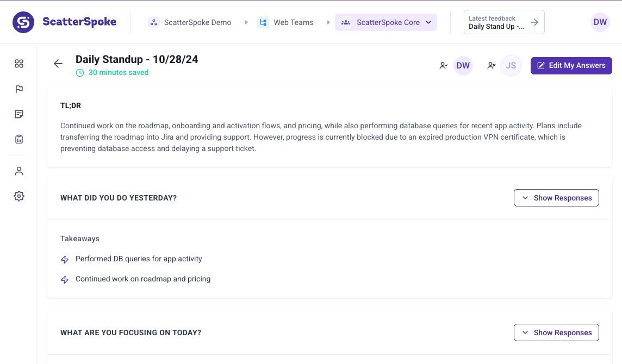
Task: Click the DW participant avatar with checkmark
Action: tap(463, 66)
